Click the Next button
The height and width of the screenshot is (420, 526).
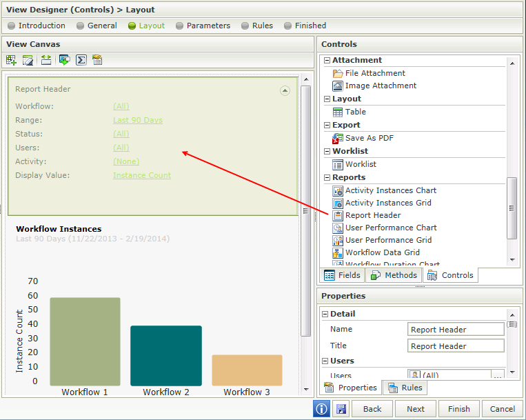416,409
